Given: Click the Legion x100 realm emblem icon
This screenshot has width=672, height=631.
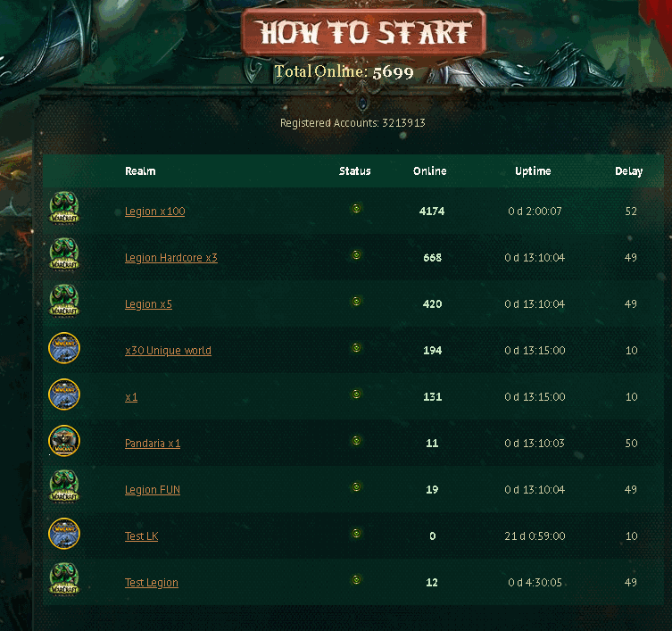Looking at the screenshot, I should pos(64,208).
